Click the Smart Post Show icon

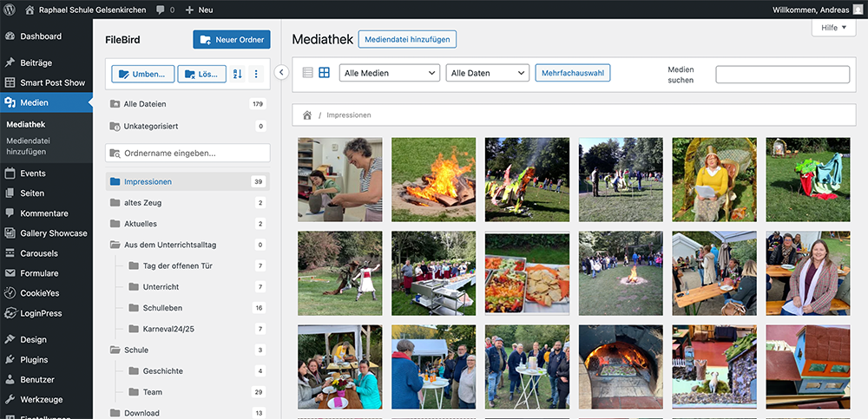pos(10,82)
